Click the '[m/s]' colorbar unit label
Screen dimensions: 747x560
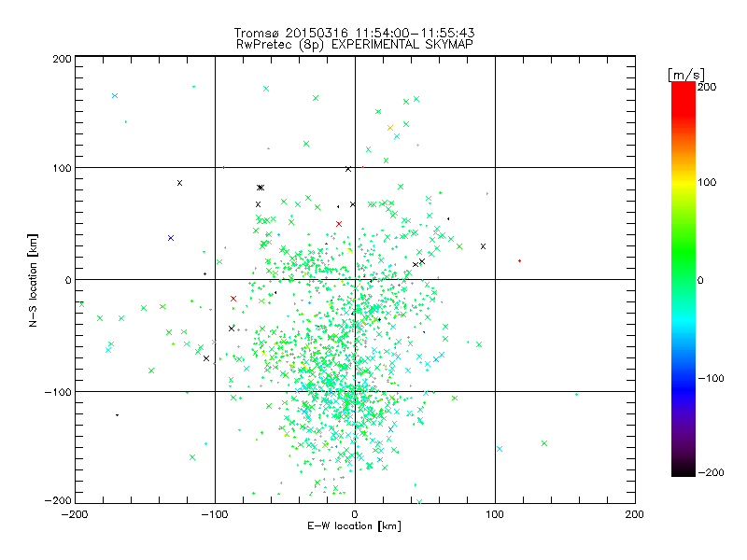[686, 75]
